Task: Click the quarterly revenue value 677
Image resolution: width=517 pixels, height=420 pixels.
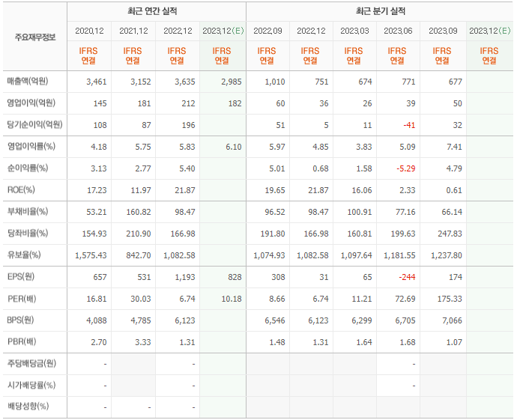Action: click(x=455, y=82)
